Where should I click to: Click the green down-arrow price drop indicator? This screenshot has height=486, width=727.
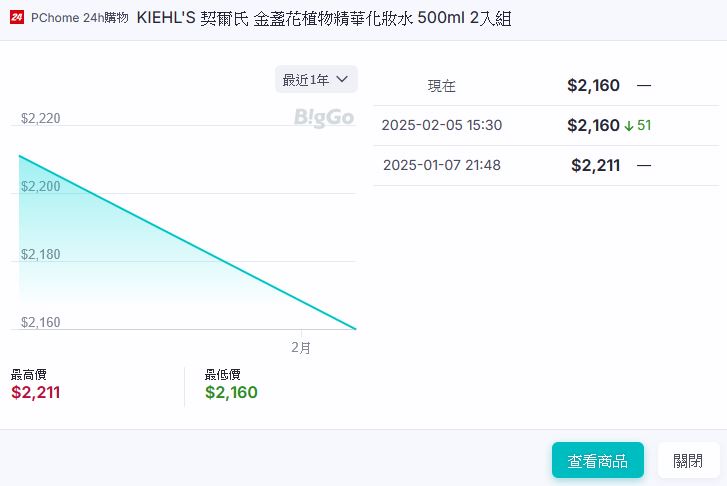pyautogui.click(x=629, y=126)
